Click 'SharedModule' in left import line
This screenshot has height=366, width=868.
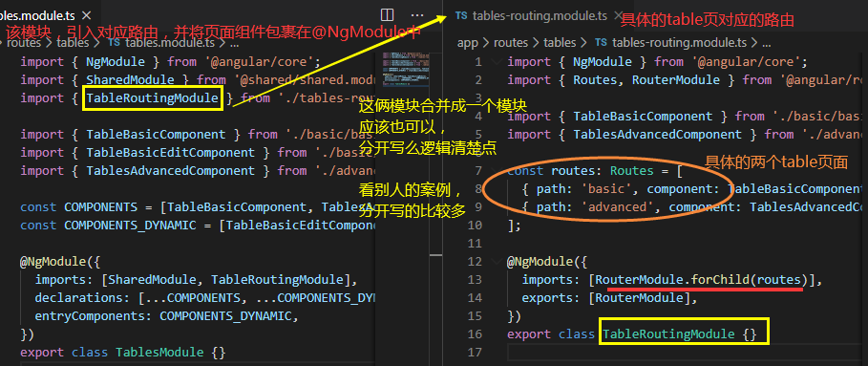point(130,80)
